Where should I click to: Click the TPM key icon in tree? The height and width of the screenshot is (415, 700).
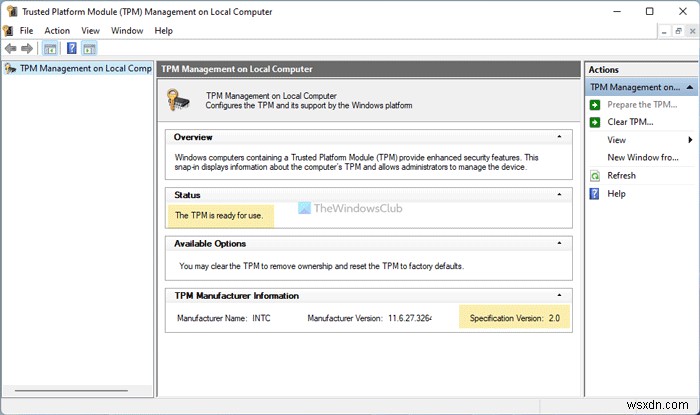(x=10, y=68)
